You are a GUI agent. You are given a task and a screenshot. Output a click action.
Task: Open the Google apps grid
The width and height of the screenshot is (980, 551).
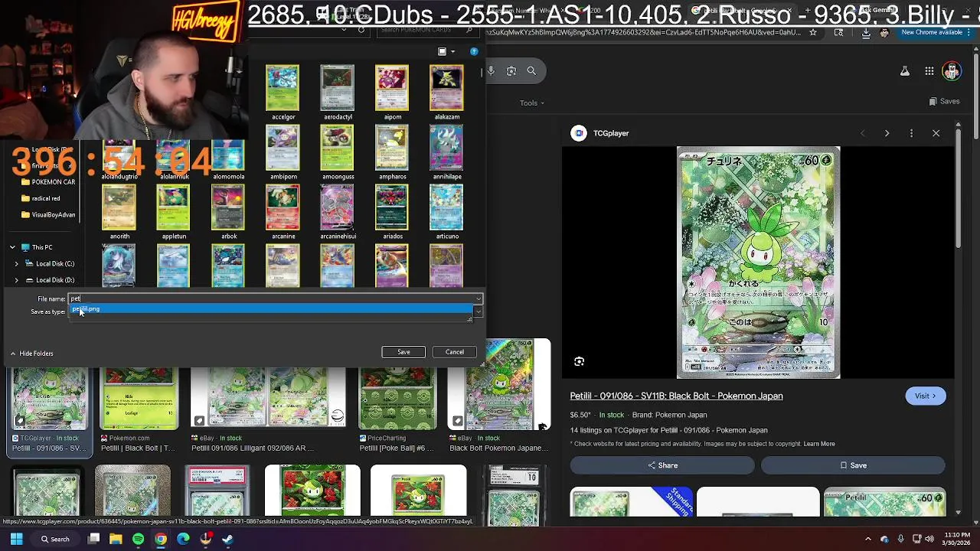click(x=929, y=71)
